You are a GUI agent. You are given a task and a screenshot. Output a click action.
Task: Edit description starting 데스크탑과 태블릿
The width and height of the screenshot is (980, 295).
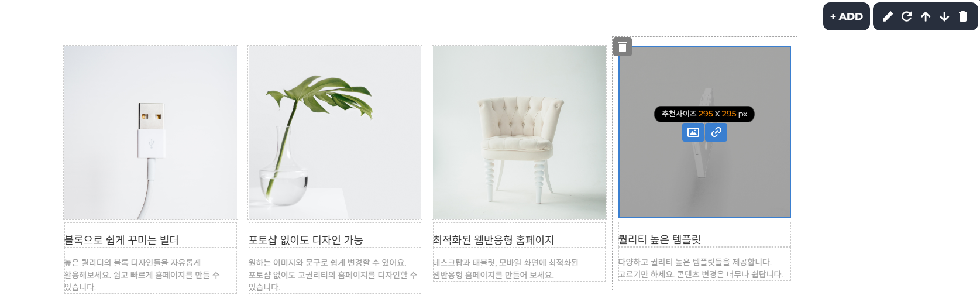(519, 269)
